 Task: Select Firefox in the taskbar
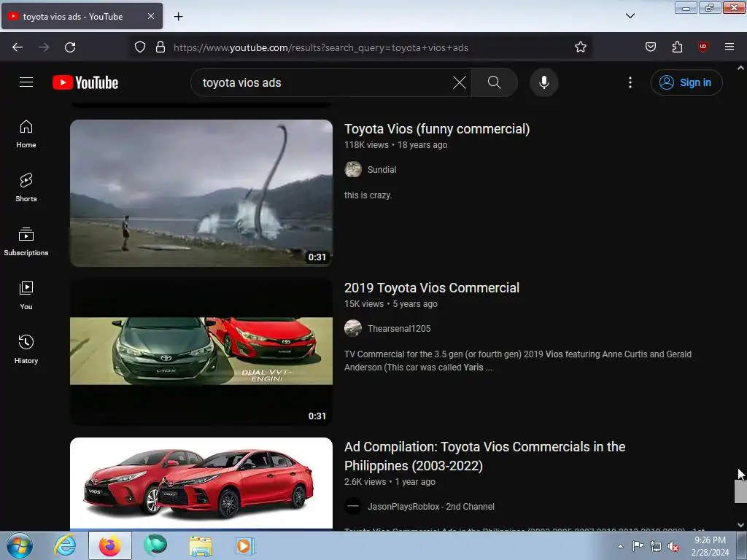110,545
